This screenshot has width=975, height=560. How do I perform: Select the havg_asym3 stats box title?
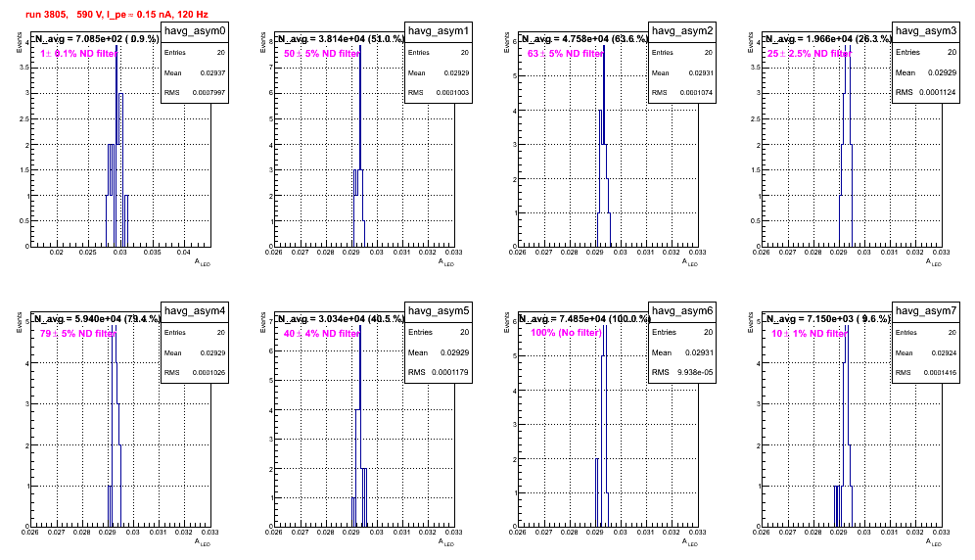(x=926, y=30)
